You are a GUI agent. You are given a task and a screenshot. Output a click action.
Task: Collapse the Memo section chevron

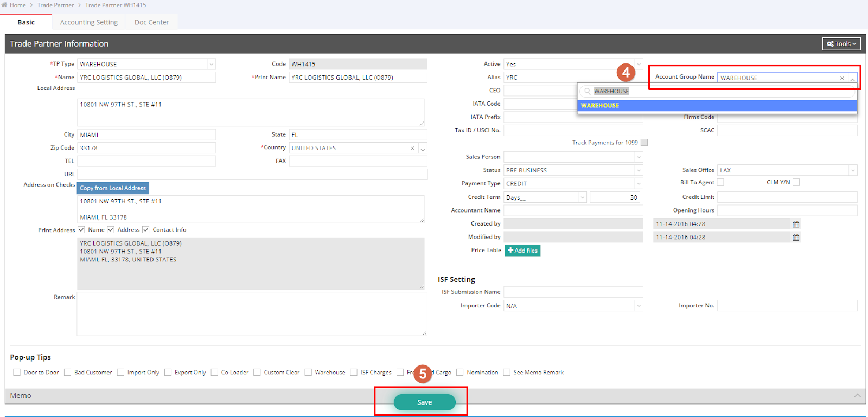[x=857, y=395]
